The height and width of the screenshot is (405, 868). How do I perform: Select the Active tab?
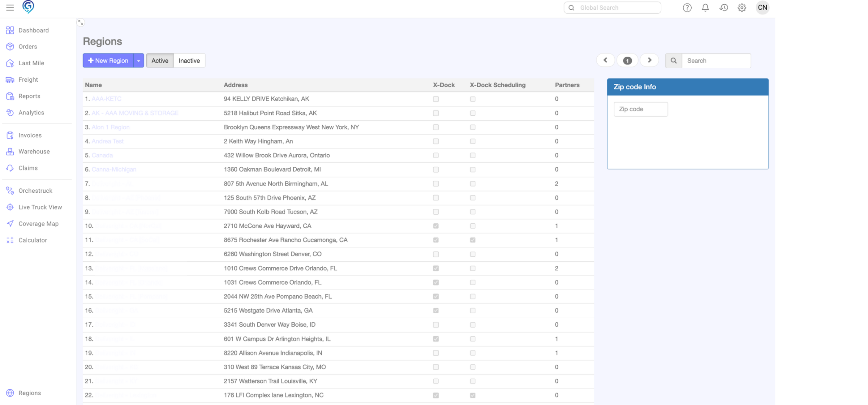point(160,61)
